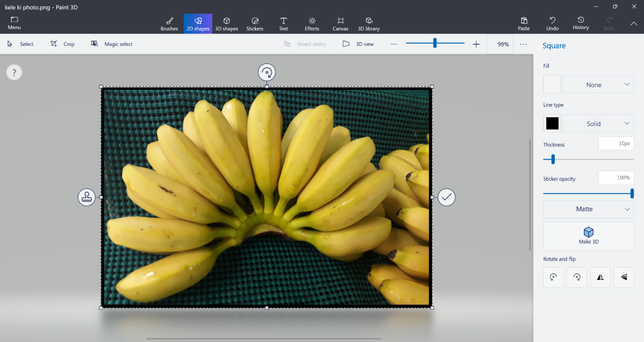Image resolution: width=644 pixels, height=342 pixels.
Task: Open the 3D shapes tab
Action: pos(227,24)
